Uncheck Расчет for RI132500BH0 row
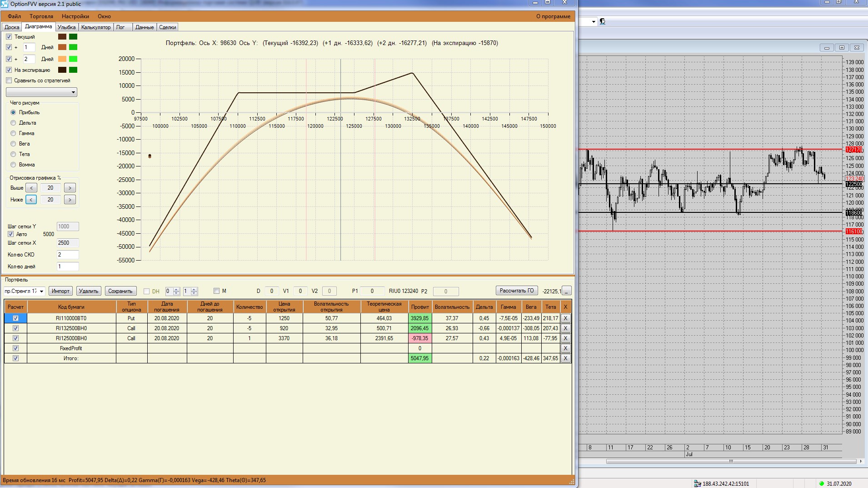 (16, 328)
